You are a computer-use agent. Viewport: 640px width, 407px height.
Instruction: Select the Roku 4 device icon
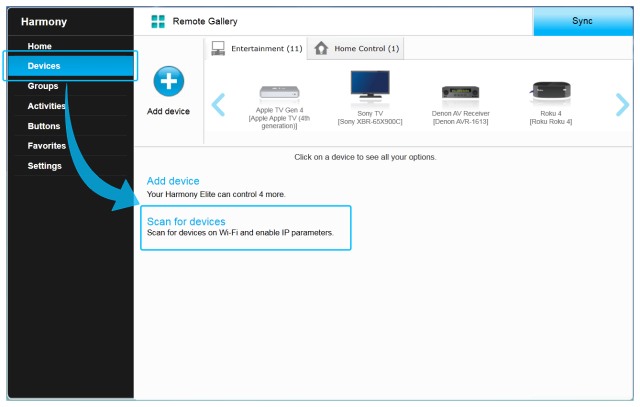(x=551, y=90)
